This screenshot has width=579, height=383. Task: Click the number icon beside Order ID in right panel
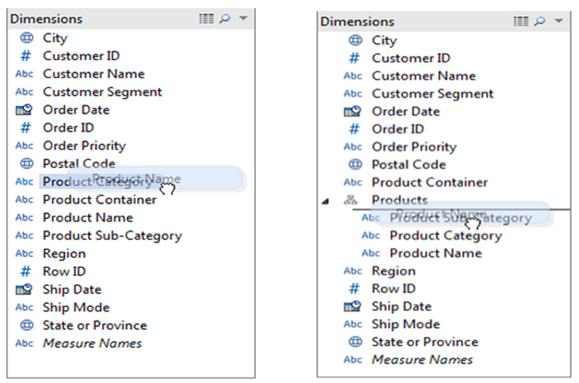[354, 129]
